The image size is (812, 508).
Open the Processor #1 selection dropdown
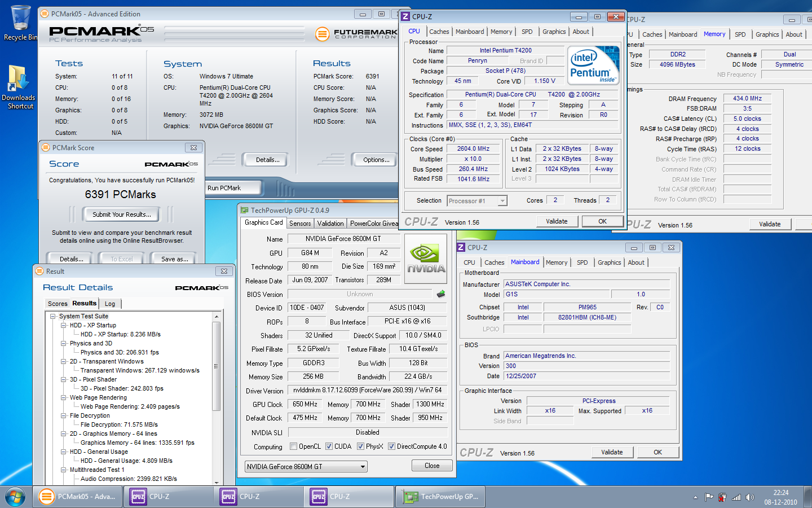pyautogui.click(x=502, y=200)
